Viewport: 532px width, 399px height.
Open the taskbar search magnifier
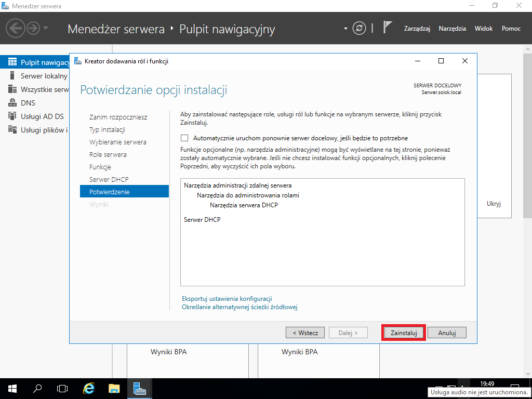[x=37, y=389]
